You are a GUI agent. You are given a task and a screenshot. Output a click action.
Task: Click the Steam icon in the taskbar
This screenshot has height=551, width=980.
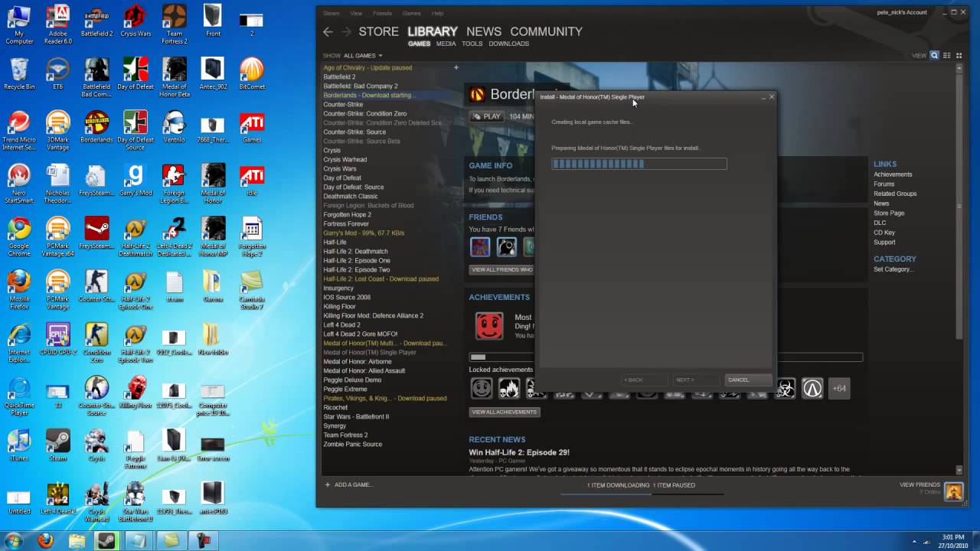(106, 540)
